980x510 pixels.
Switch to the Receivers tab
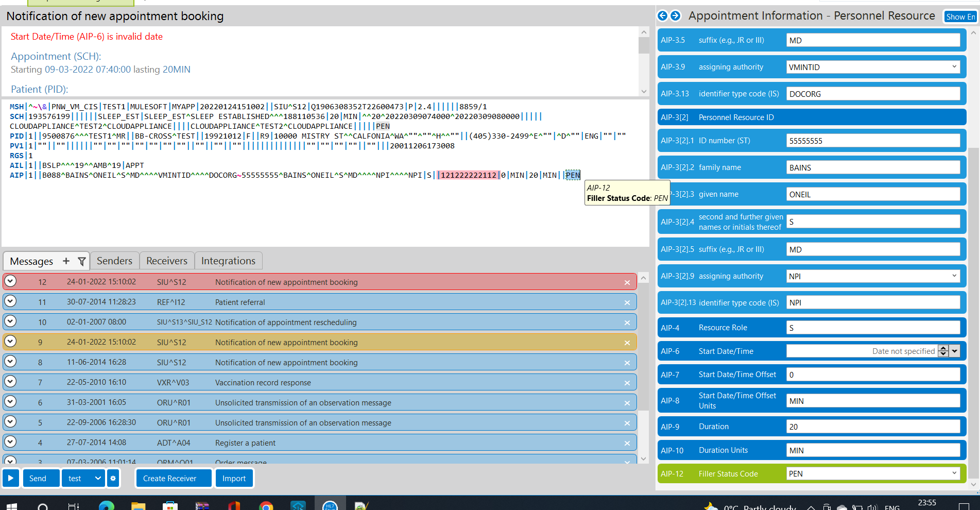167,261
